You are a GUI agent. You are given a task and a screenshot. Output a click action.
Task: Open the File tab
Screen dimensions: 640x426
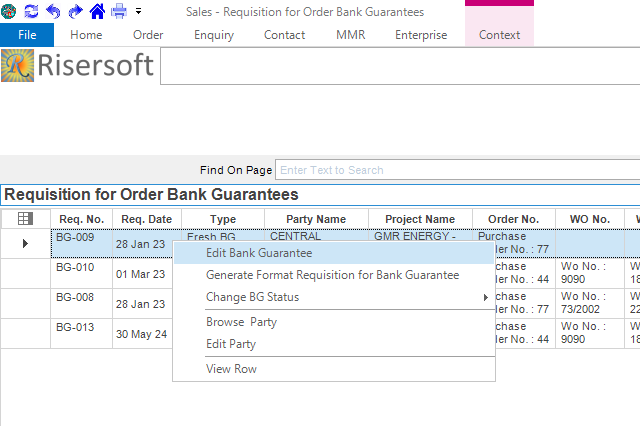27,35
